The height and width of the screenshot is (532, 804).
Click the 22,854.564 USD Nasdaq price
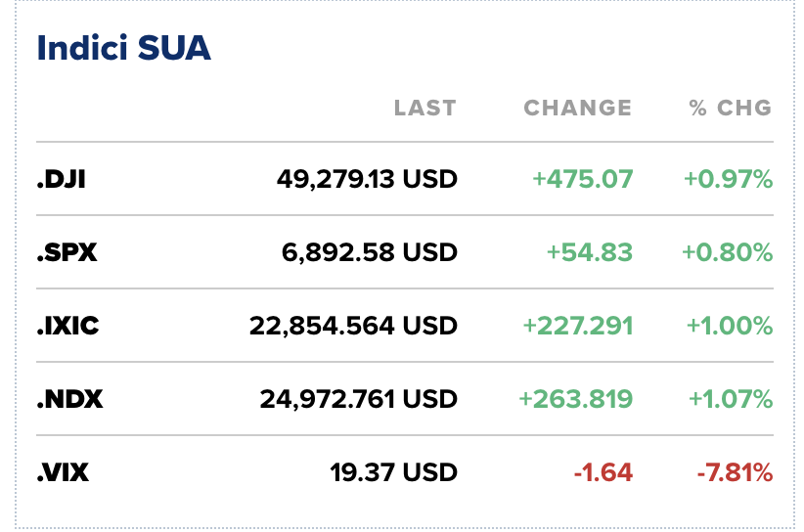[x=353, y=326]
